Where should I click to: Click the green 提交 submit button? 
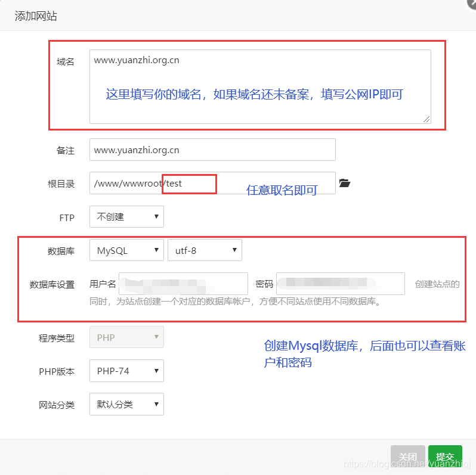pyautogui.click(x=445, y=456)
